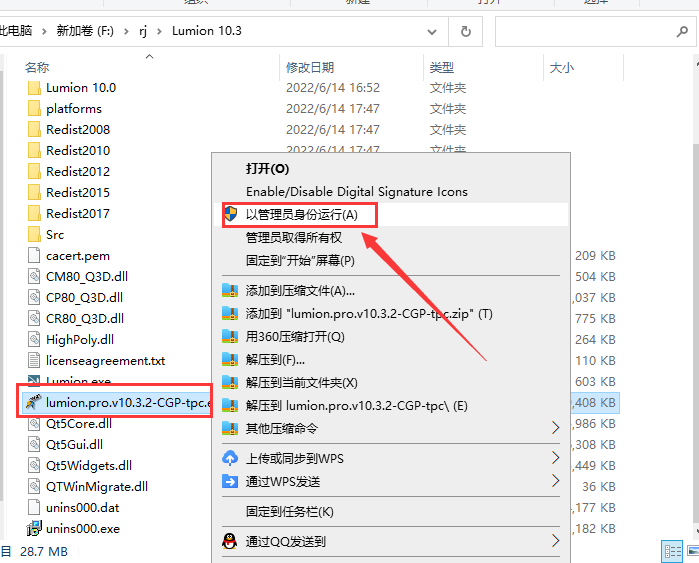Choose 解压到当前文件夹(X) in context menu
Viewport: 699px width, 563px height.
[x=302, y=383]
